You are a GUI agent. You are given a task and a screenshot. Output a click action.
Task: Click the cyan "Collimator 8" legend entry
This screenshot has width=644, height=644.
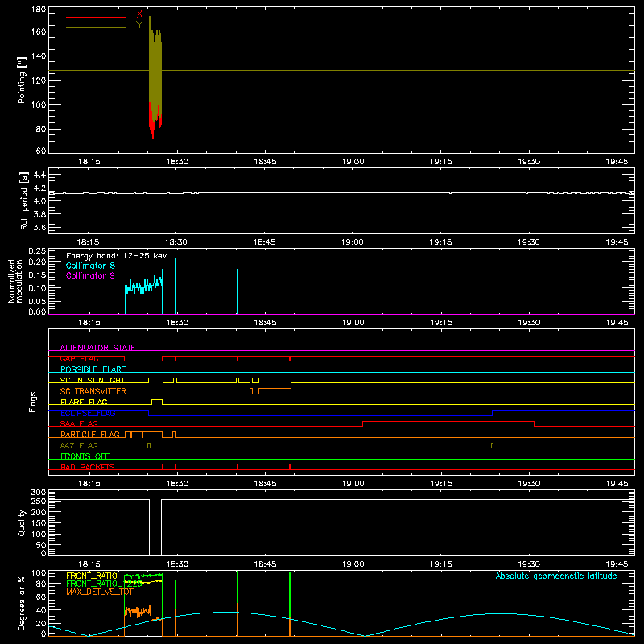(90, 266)
